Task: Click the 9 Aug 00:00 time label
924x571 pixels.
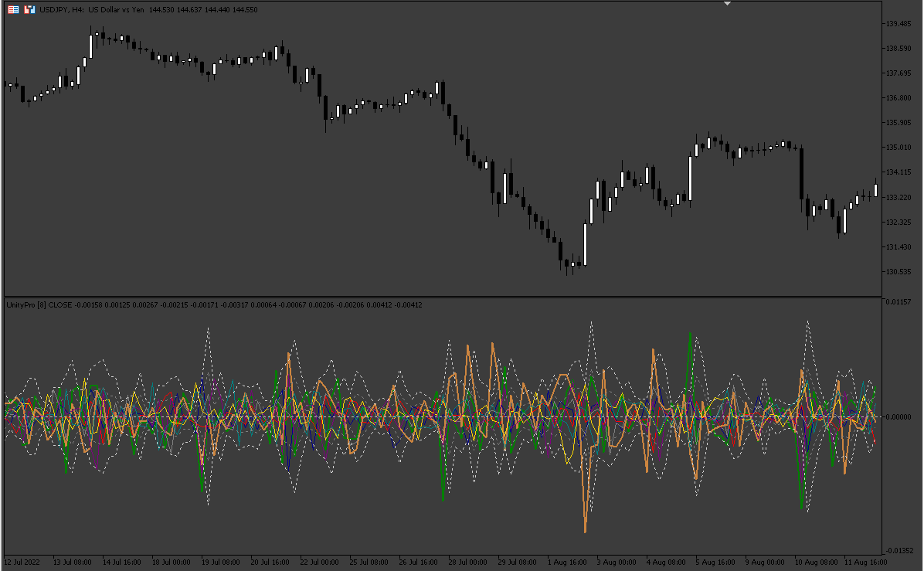Action: pos(765,563)
